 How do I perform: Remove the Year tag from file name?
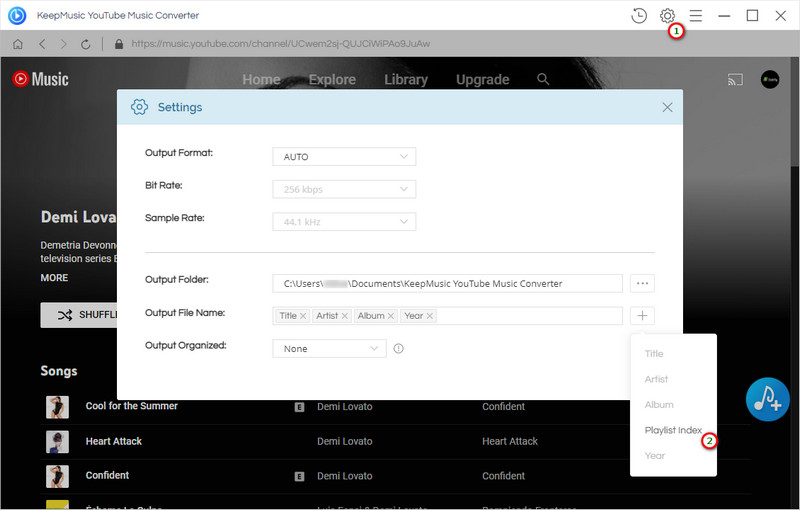(x=430, y=316)
